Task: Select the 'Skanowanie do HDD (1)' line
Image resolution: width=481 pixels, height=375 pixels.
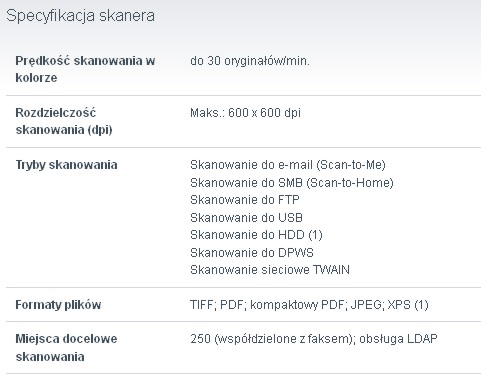Action: tap(256, 235)
